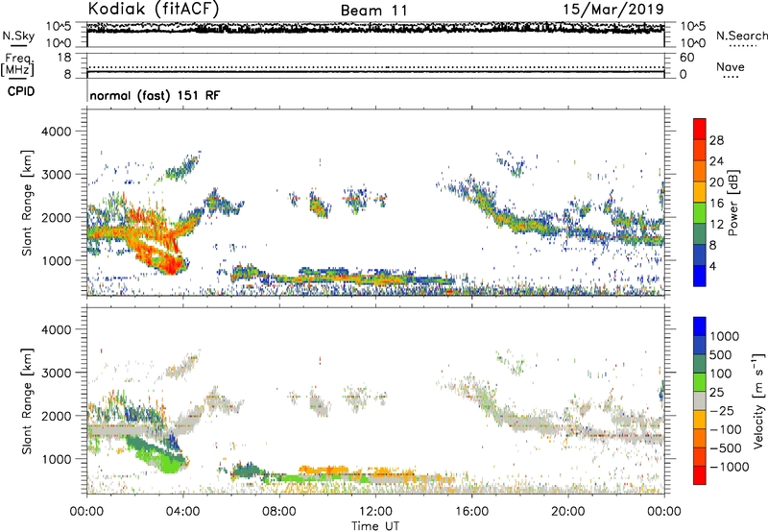Click the gray segment of Velocity colorbar
This screenshot has height=532, width=768.
click(x=700, y=400)
